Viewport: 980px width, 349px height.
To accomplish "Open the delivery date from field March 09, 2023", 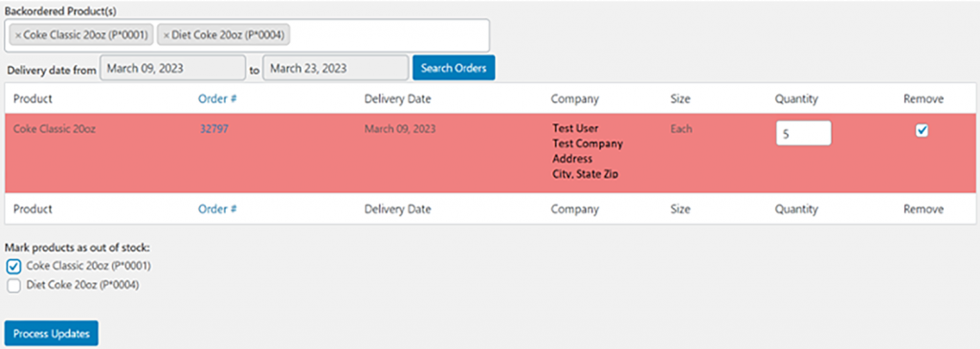I will 172,68.
